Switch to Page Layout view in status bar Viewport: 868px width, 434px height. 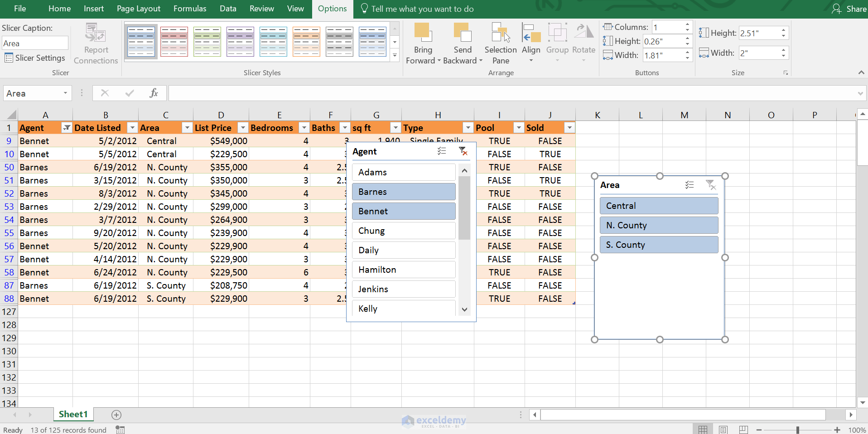coord(723,429)
